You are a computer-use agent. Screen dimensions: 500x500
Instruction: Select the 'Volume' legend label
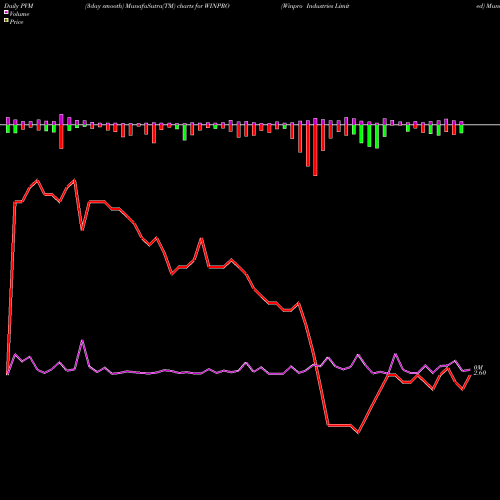pyautogui.click(x=19, y=14)
